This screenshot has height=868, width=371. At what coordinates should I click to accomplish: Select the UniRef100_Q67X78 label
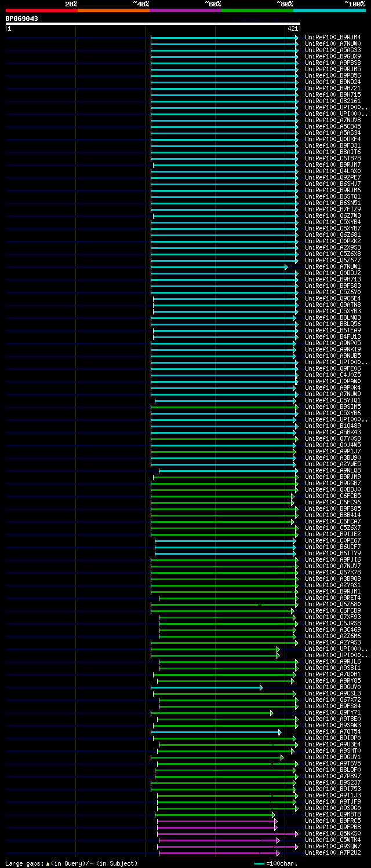click(x=333, y=572)
